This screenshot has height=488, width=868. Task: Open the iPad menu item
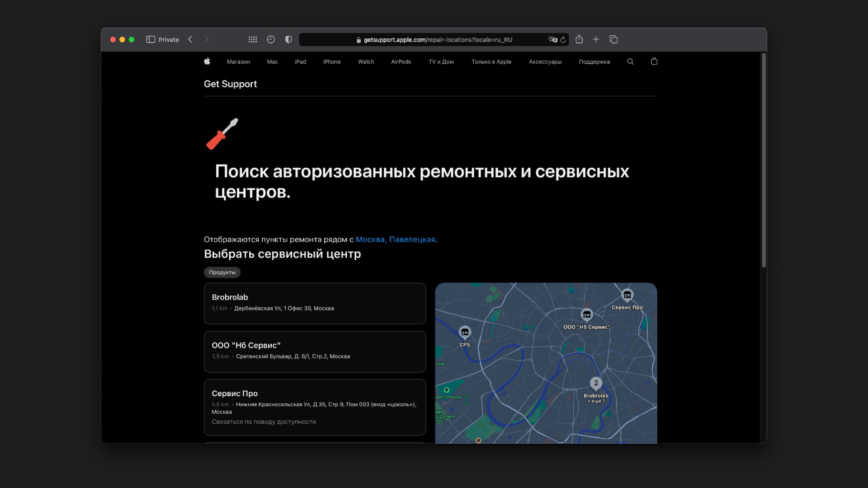301,61
